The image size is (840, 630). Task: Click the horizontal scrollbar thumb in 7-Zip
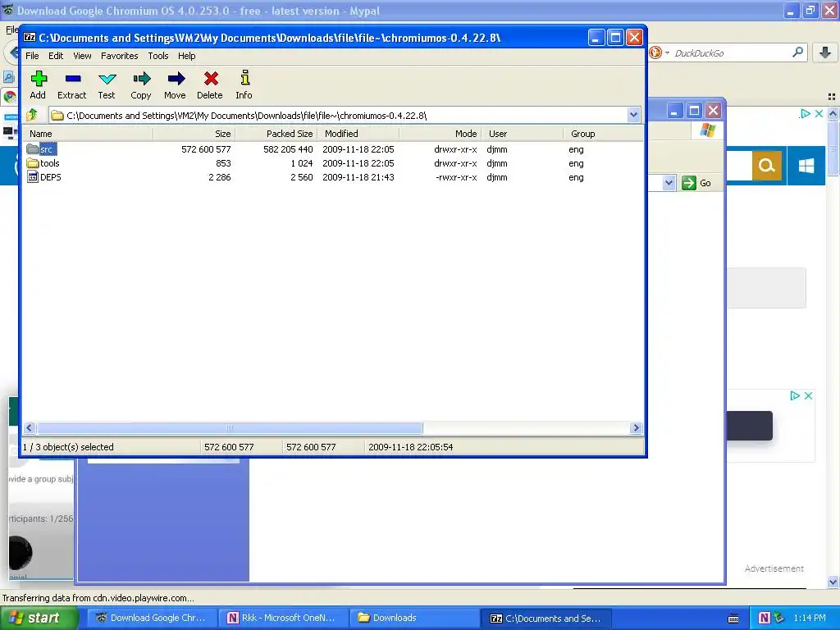230,427
